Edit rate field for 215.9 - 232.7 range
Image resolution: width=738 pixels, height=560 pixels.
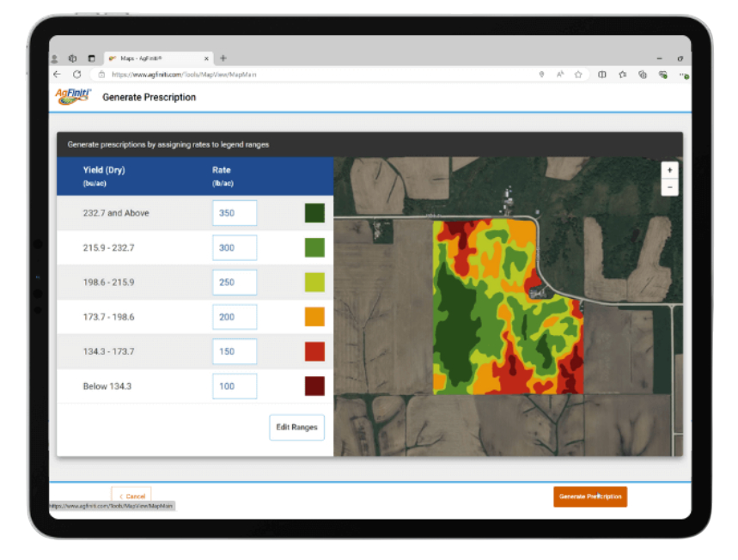tap(235, 247)
